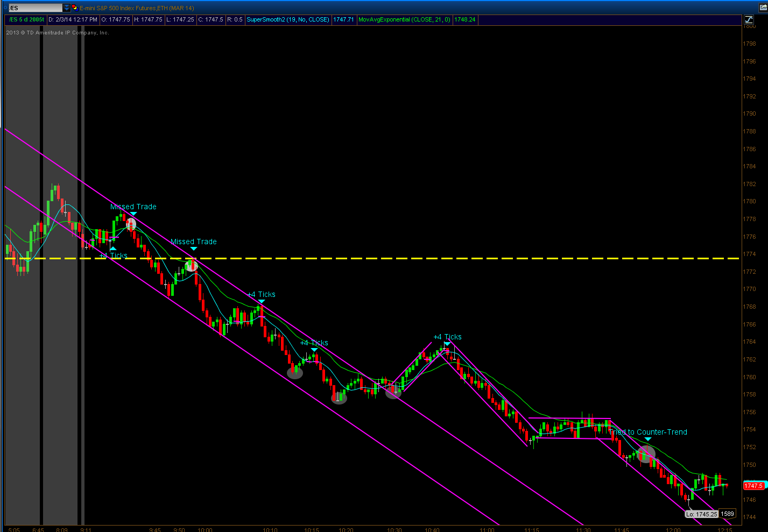The width and height of the screenshot is (768, 532).
Task: Click the MovAvgExponential value 1748.24
Action: pos(464,20)
